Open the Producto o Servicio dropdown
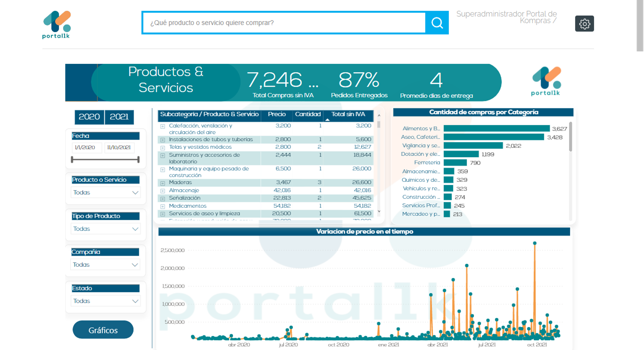 [106, 192]
